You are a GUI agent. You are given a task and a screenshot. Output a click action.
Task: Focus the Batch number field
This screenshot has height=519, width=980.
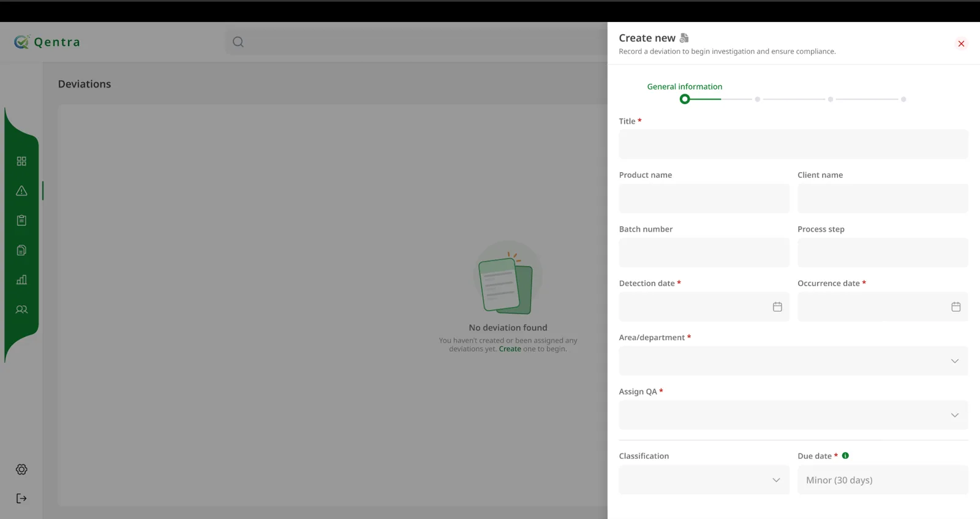pos(704,252)
